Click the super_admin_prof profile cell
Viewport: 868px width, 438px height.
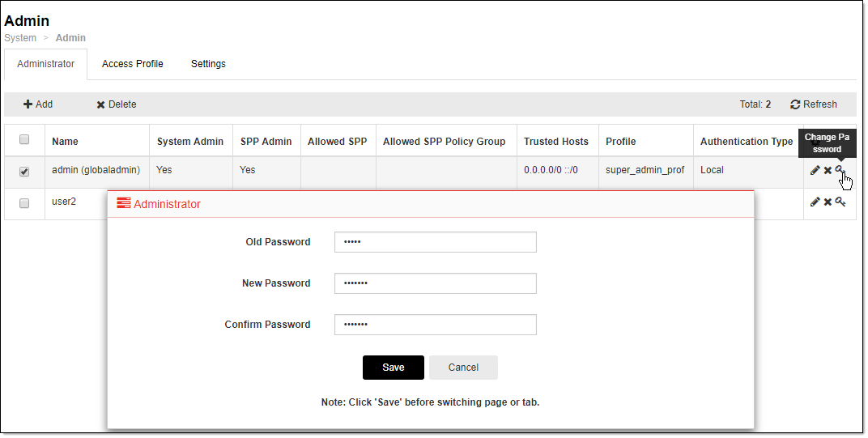coord(645,170)
